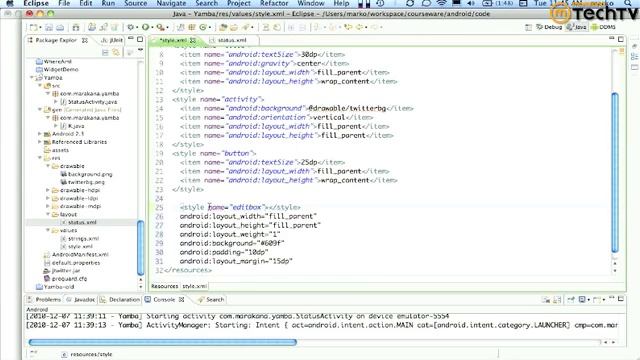Viewport: 640px width, 360px height.
Task: Click the Android SDK manager toolbar icon
Action: [76, 27]
